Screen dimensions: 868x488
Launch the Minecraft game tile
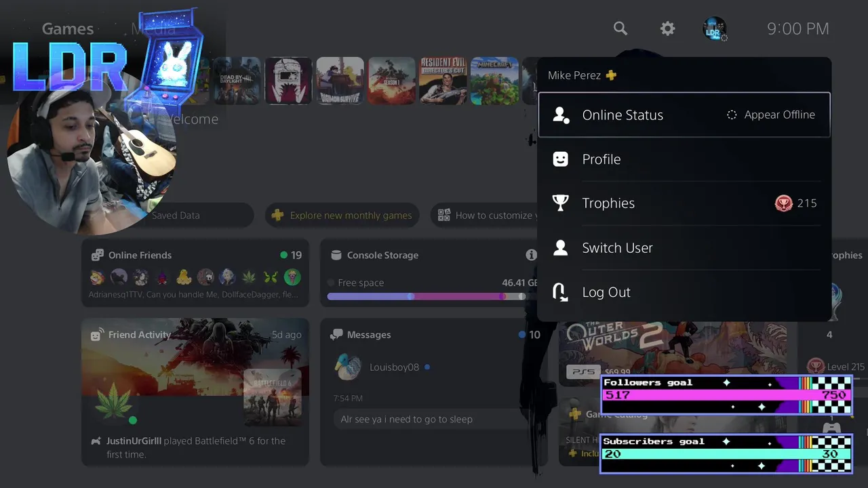(x=495, y=81)
